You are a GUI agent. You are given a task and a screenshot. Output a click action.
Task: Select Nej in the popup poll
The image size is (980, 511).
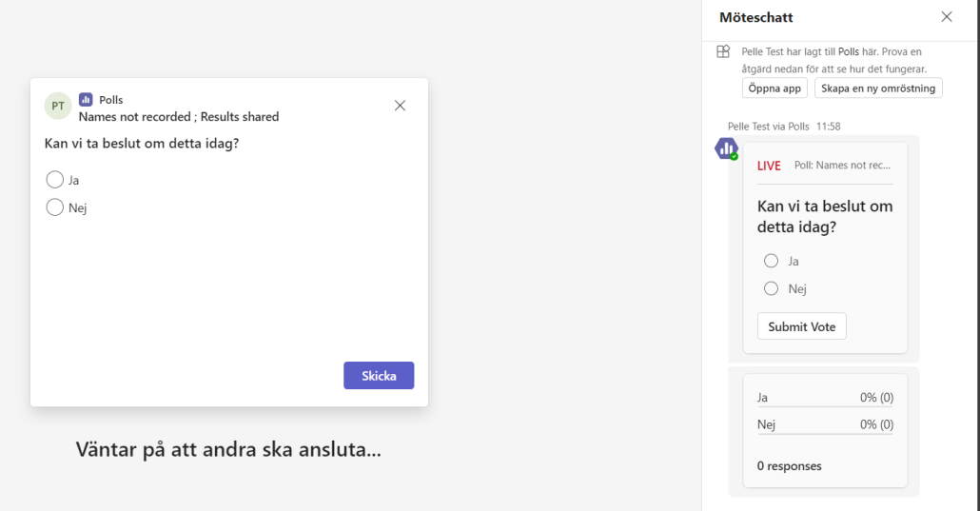point(55,207)
